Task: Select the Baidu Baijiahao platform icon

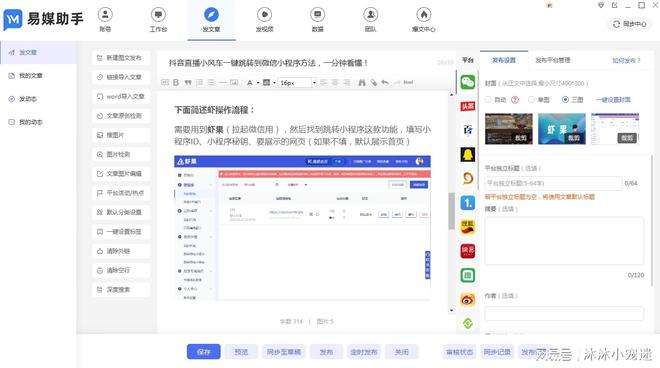Action: 468,130
